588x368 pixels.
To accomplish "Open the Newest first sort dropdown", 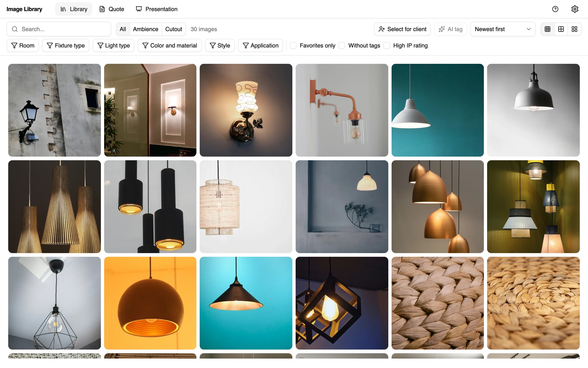I will [x=503, y=29].
